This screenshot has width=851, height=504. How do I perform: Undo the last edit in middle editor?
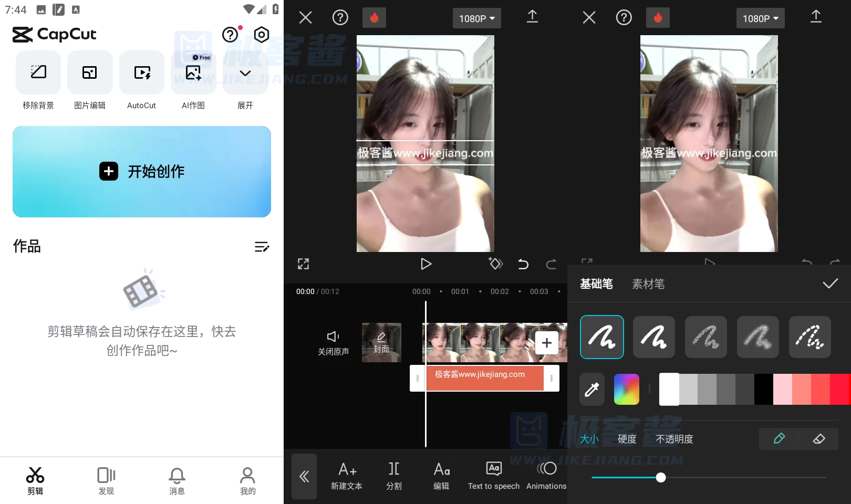click(x=523, y=264)
